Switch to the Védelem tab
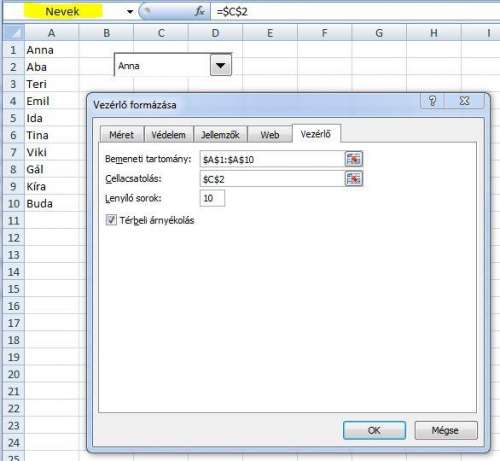 [169, 135]
